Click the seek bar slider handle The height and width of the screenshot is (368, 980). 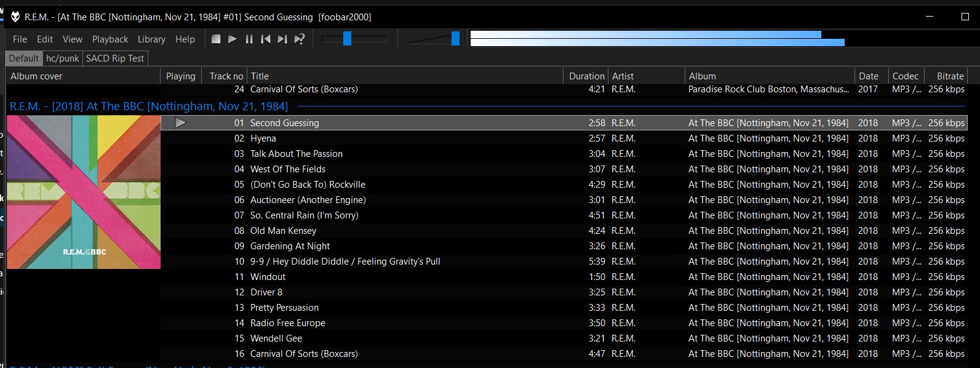click(x=347, y=39)
